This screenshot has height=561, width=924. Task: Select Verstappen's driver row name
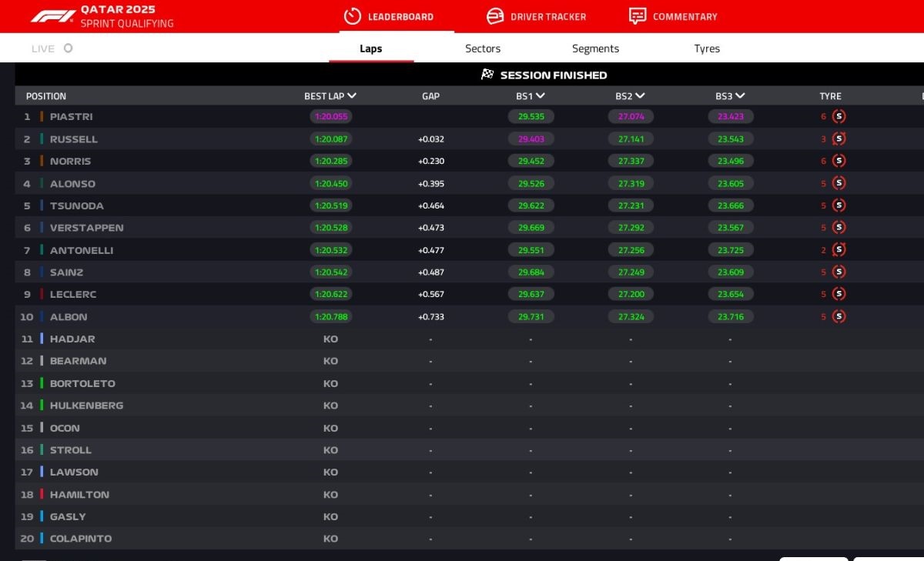(86, 228)
